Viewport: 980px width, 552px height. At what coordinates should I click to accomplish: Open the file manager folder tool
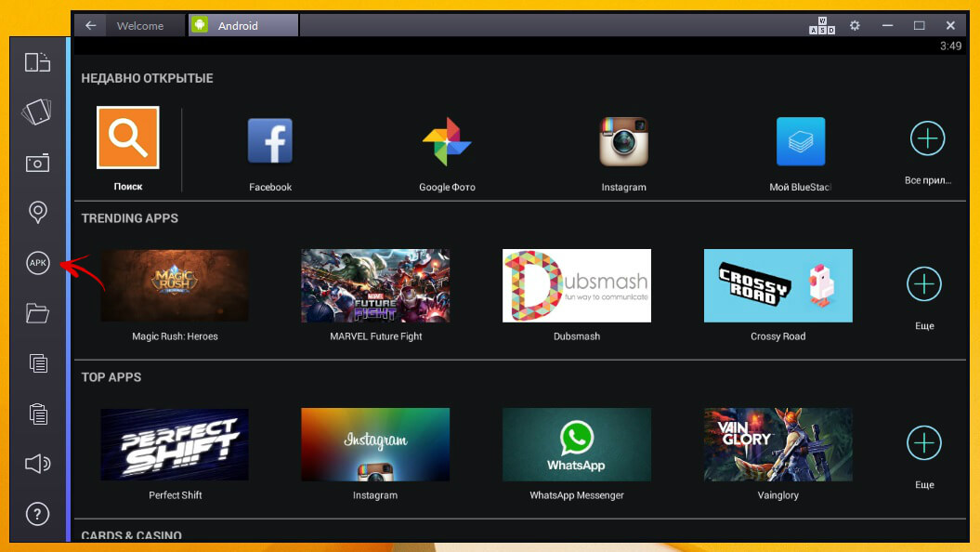(37, 313)
